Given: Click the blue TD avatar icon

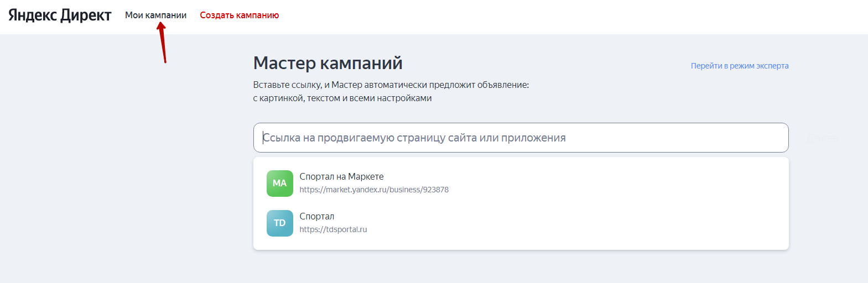Looking at the screenshot, I should [x=279, y=223].
